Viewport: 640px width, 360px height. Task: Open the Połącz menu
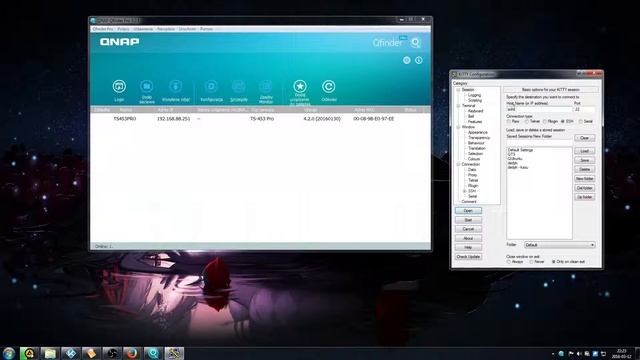(x=123, y=29)
